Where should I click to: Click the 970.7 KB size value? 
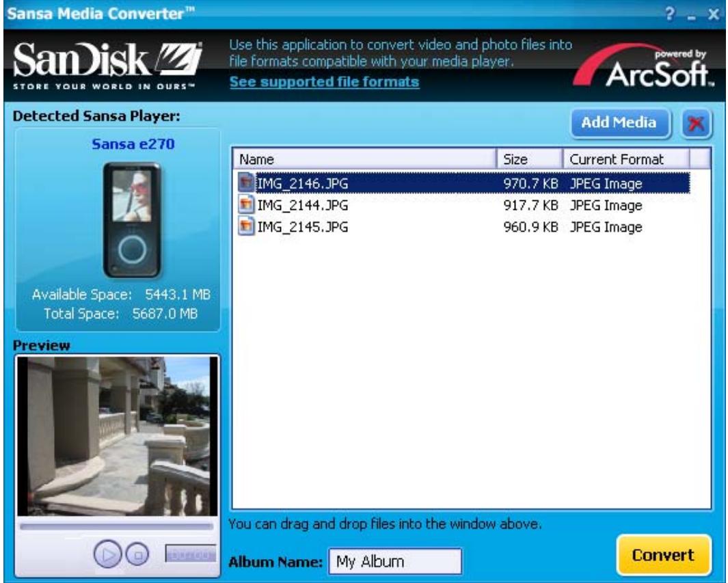530,183
